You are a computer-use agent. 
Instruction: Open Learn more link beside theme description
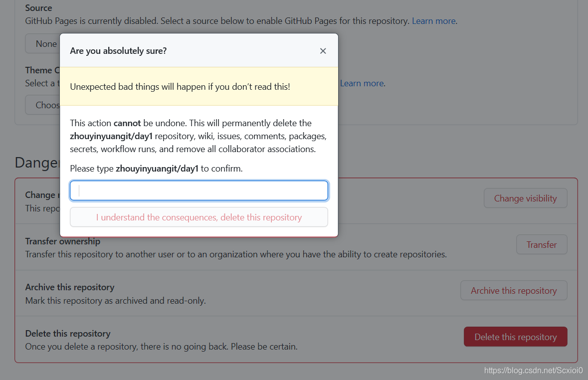362,83
